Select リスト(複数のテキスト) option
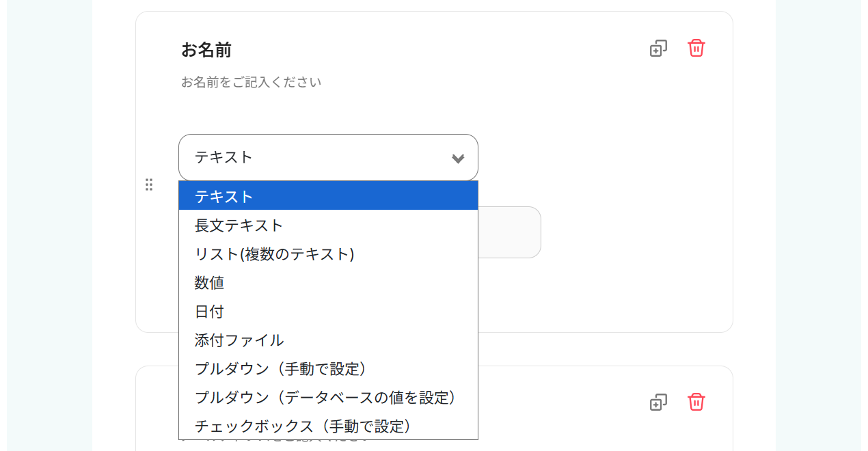 pos(328,254)
